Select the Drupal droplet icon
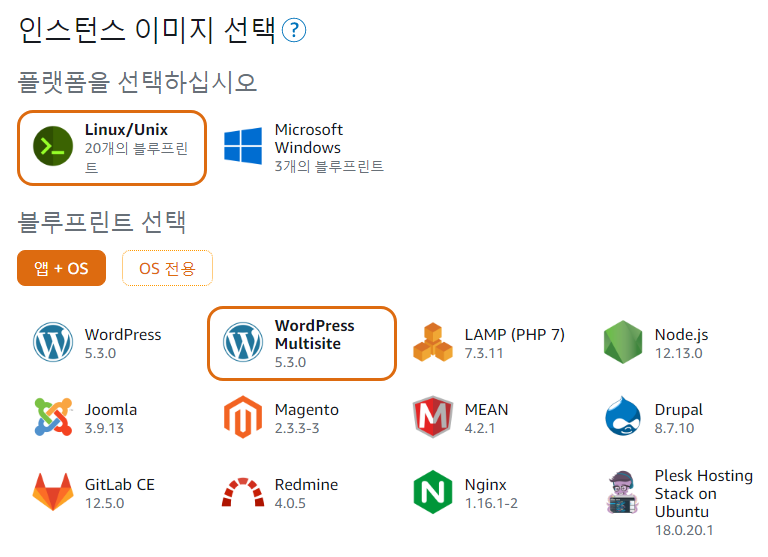 [x=623, y=416]
